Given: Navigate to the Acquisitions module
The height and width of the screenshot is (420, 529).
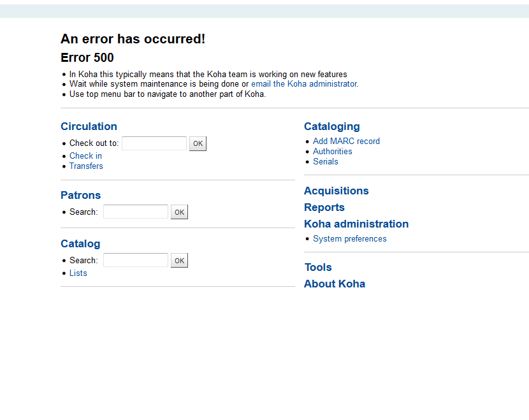Looking at the screenshot, I should 336,191.
